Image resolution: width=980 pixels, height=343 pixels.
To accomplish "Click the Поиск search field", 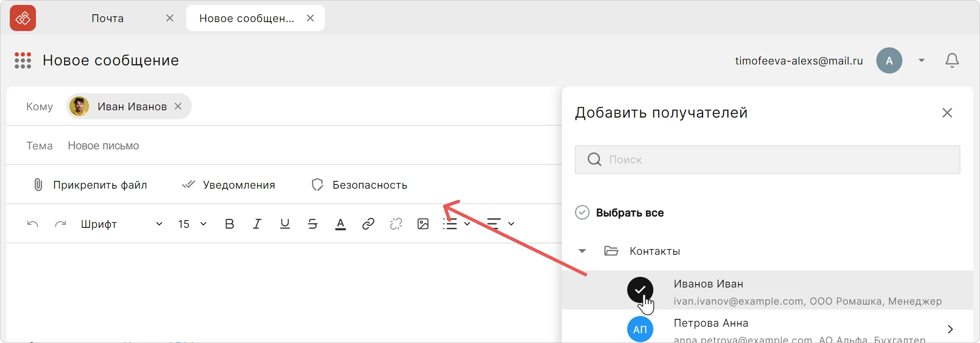I will click(768, 160).
